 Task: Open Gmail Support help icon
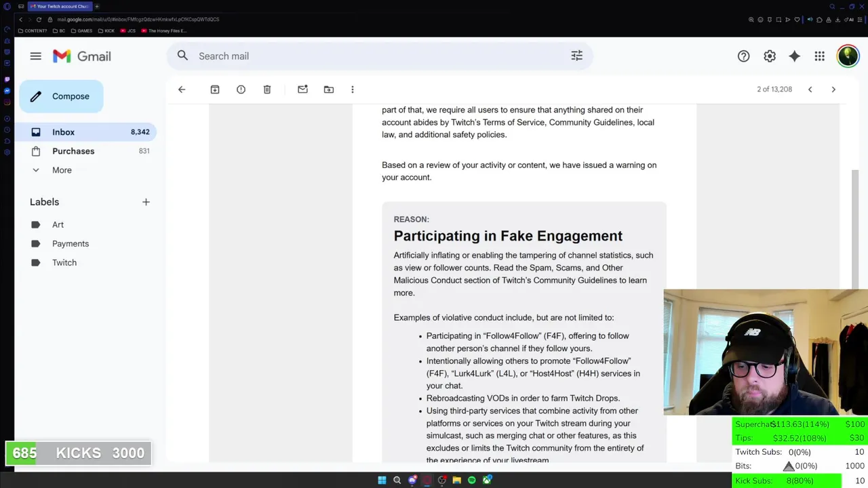[x=743, y=56]
